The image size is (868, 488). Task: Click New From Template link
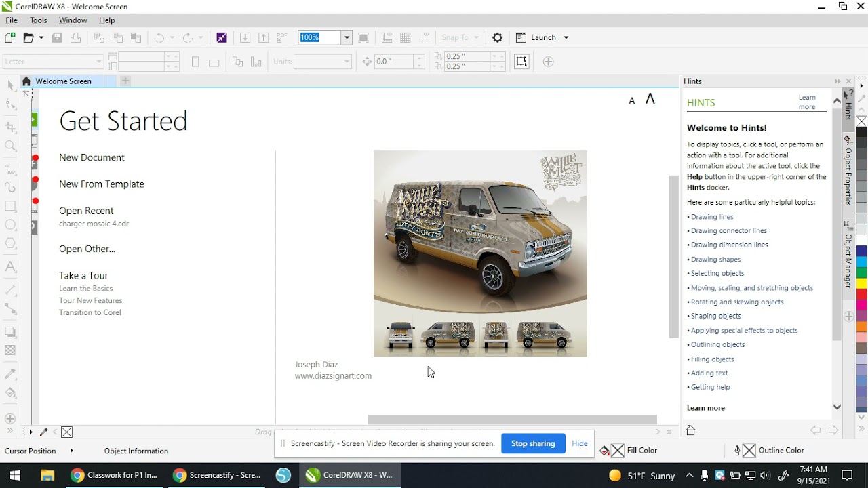coord(102,184)
